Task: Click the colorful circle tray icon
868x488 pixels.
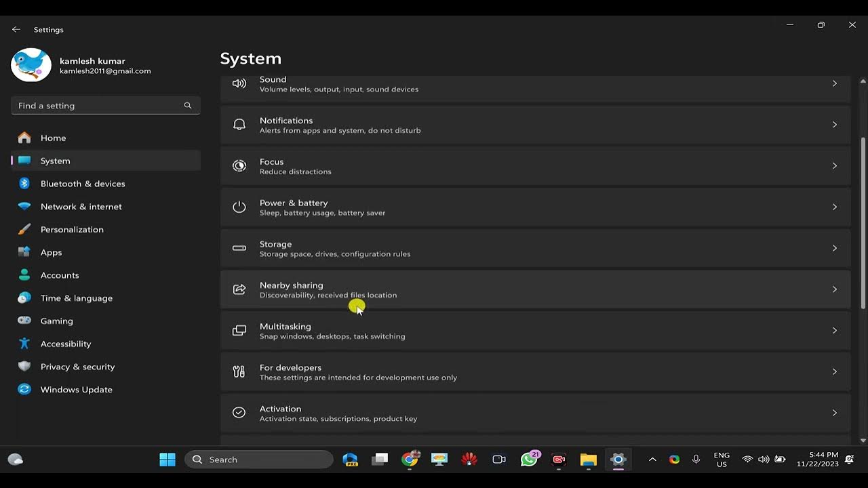Action: click(674, 460)
